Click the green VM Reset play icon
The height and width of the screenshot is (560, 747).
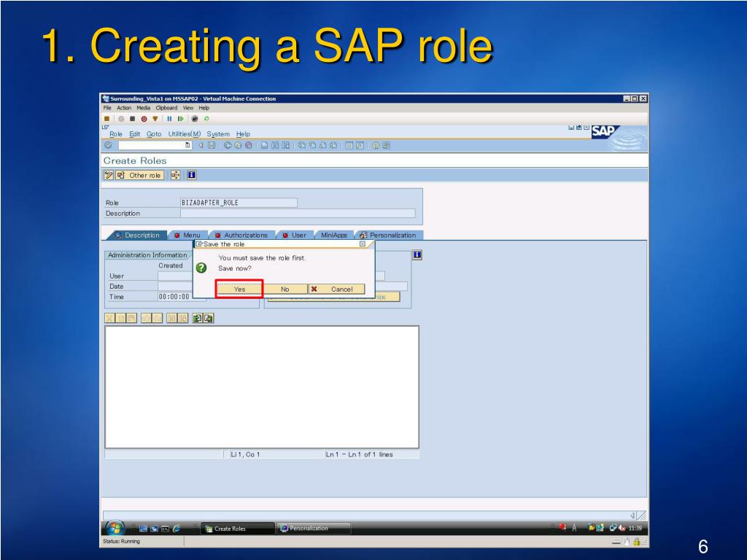pyautogui.click(x=181, y=119)
